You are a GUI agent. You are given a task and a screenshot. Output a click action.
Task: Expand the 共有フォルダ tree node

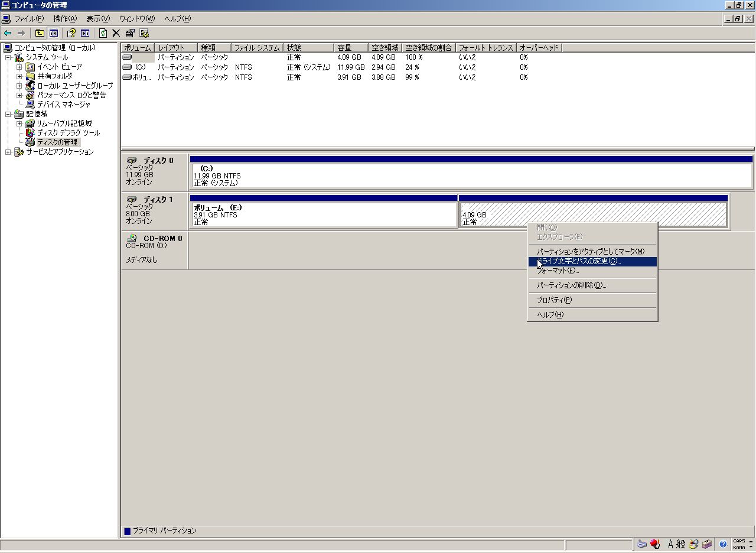pos(19,76)
